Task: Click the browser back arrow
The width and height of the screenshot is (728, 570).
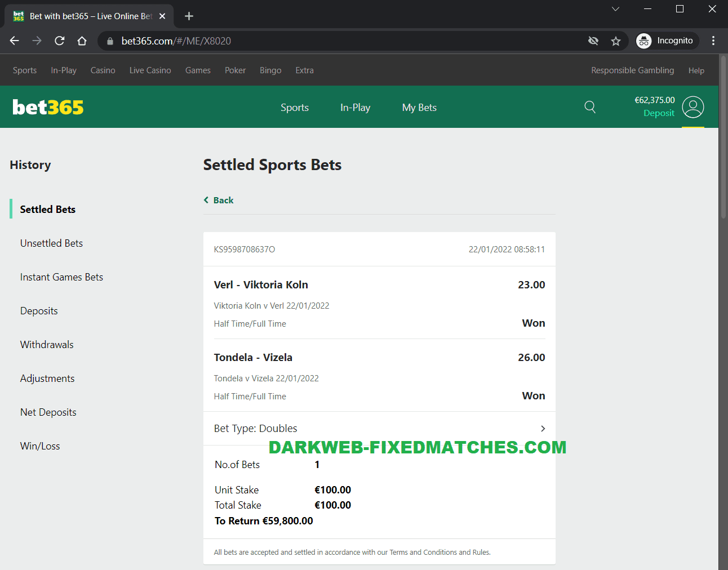Action: click(15, 41)
